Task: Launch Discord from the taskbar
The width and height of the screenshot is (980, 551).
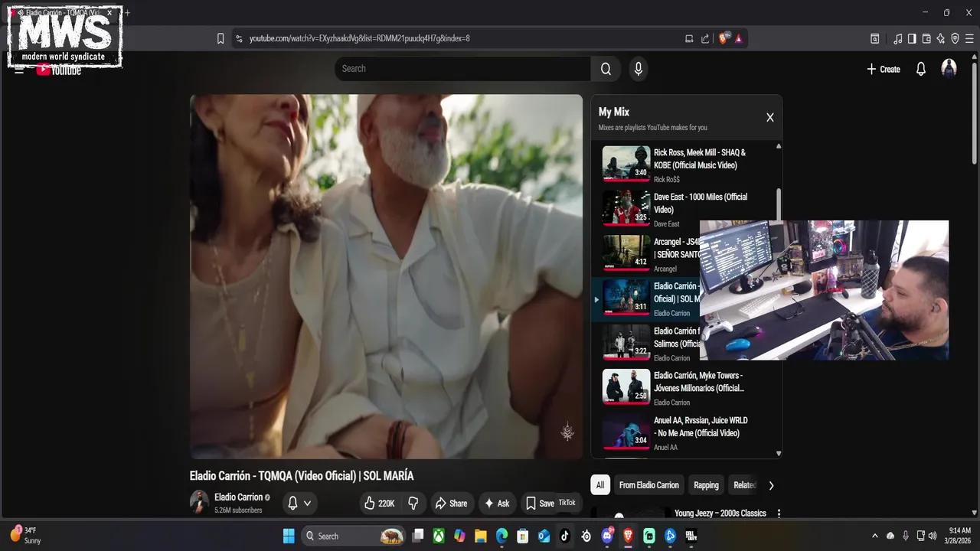Action: coord(607,536)
